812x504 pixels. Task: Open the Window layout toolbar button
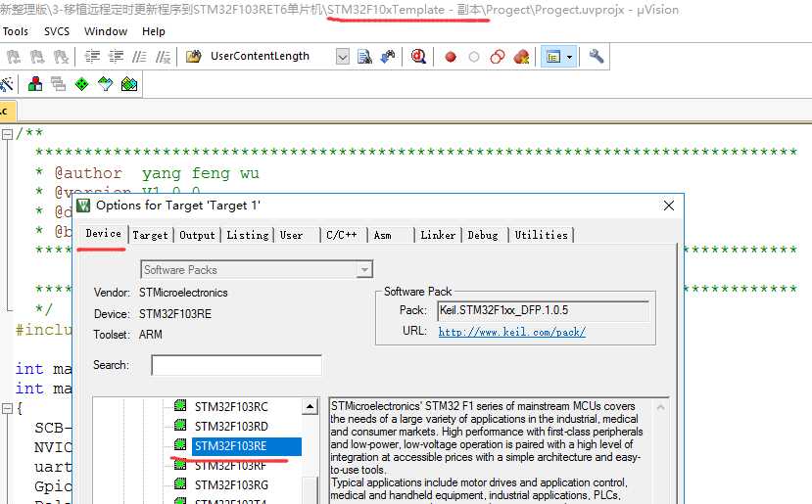point(553,57)
